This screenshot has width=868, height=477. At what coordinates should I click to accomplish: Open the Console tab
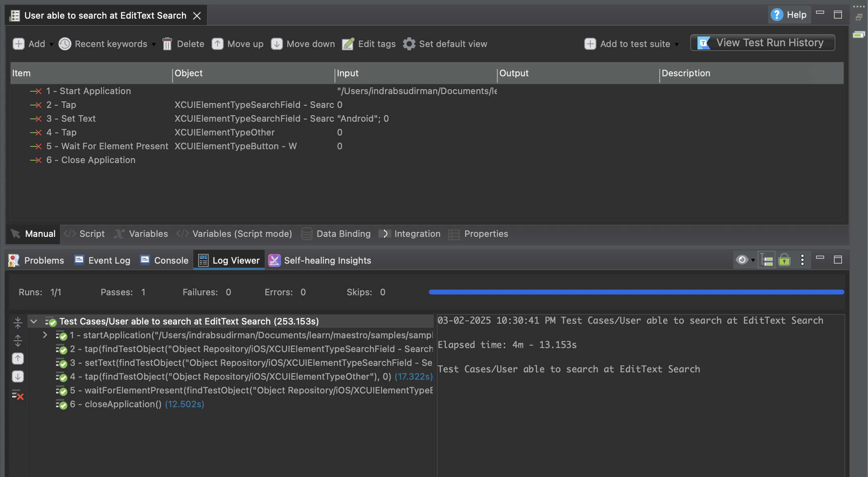coord(164,260)
